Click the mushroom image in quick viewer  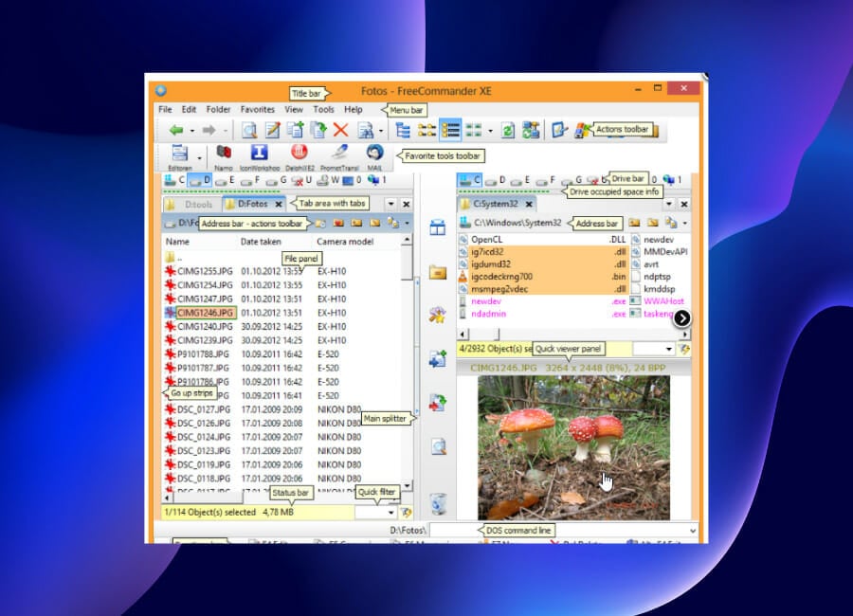[x=573, y=447]
